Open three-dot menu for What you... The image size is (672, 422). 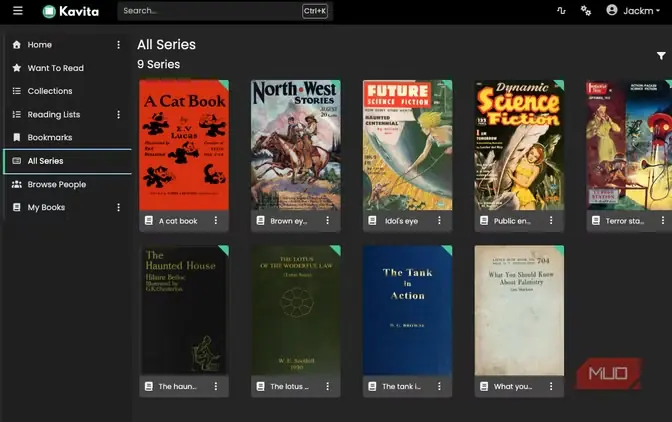(x=551, y=386)
